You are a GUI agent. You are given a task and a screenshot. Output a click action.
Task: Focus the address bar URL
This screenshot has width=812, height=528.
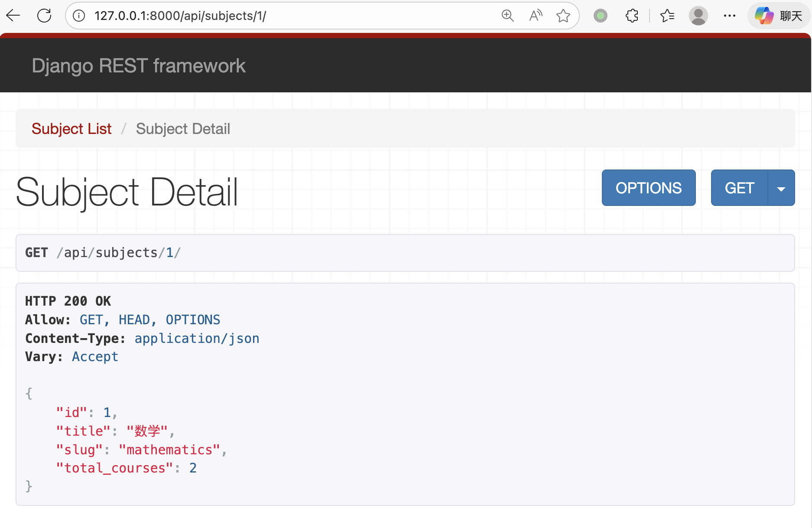tap(180, 16)
